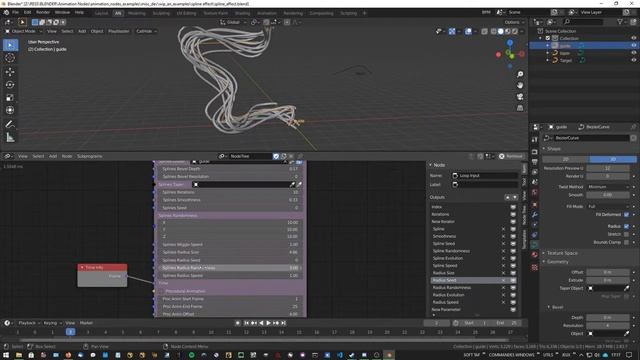This screenshot has width=640, height=360.
Task: Open the Add menu in 3D viewport header
Action: tap(82, 31)
